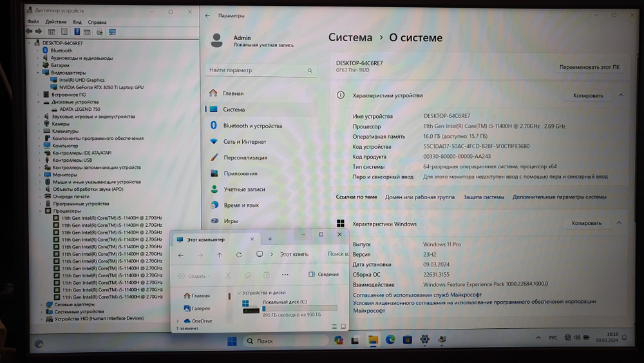
Task: Collapse the Процессоры tree node
Action: [x=40, y=211]
